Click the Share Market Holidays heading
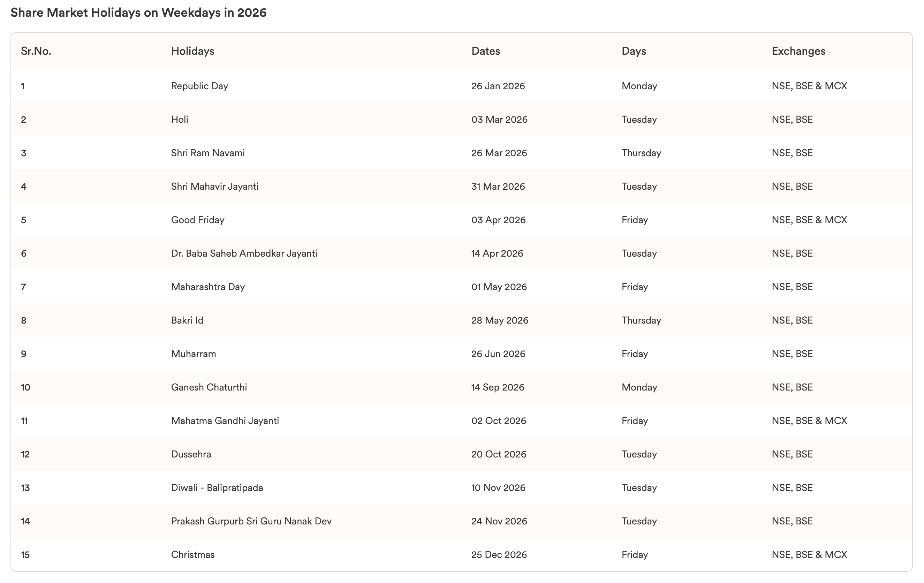Viewport: 924px width, 583px height. tap(138, 13)
